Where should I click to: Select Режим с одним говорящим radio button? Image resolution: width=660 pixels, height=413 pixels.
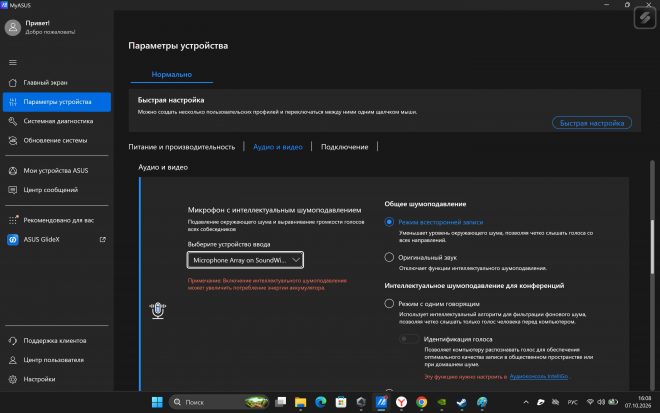pyautogui.click(x=389, y=304)
